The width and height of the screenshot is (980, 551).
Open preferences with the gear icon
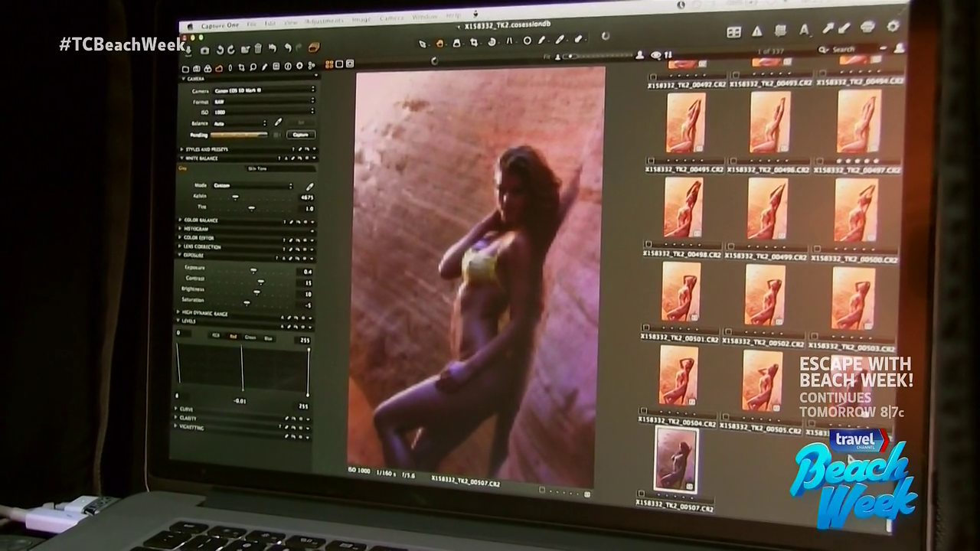coord(893,26)
